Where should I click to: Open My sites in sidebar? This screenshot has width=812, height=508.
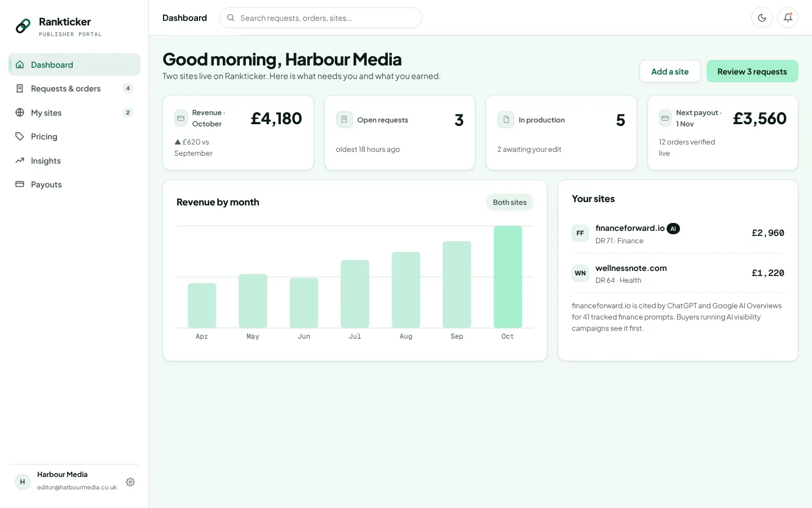coord(74,112)
